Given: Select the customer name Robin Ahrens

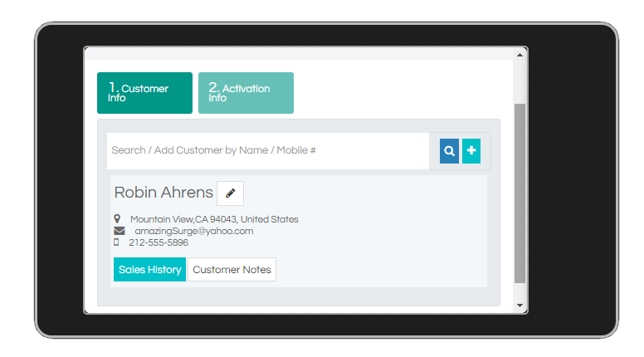Looking at the screenshot, I should click(x=163, y=193).
